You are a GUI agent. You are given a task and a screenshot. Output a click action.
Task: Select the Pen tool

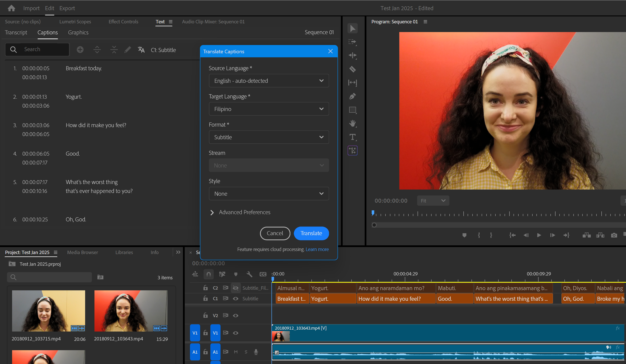pyautogui.click(x=352, y=96)
